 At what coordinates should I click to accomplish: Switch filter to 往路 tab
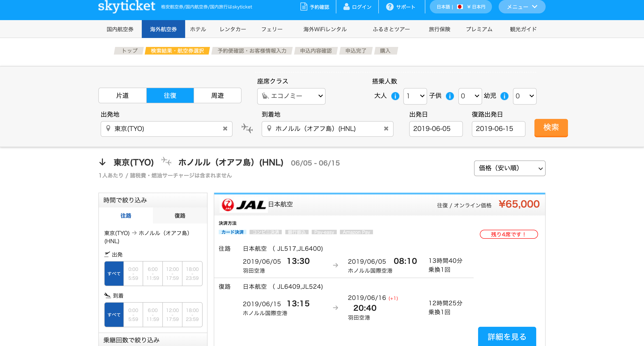(x=126, y=216)
